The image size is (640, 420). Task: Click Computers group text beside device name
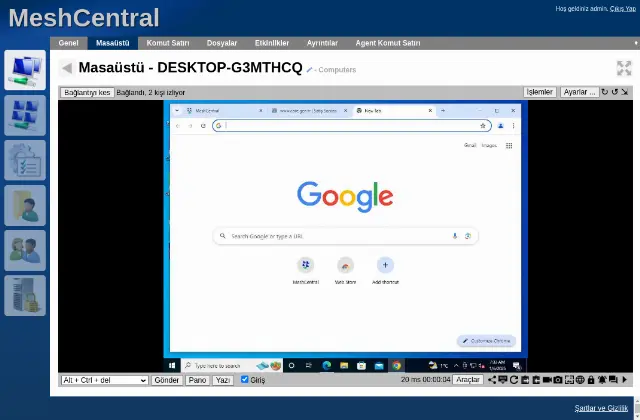tap(337, 70)
